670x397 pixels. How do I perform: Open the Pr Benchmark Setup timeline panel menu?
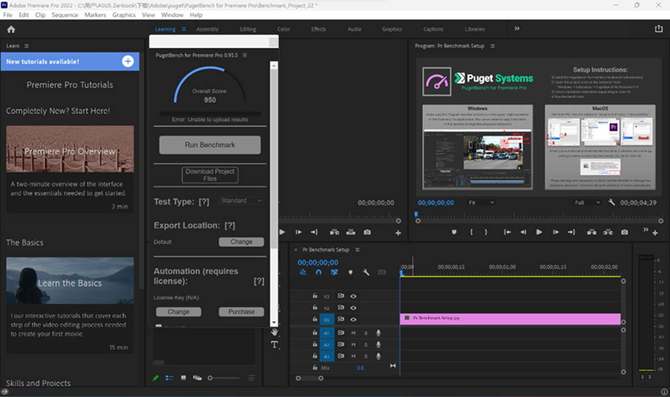(x=357, y=250)
